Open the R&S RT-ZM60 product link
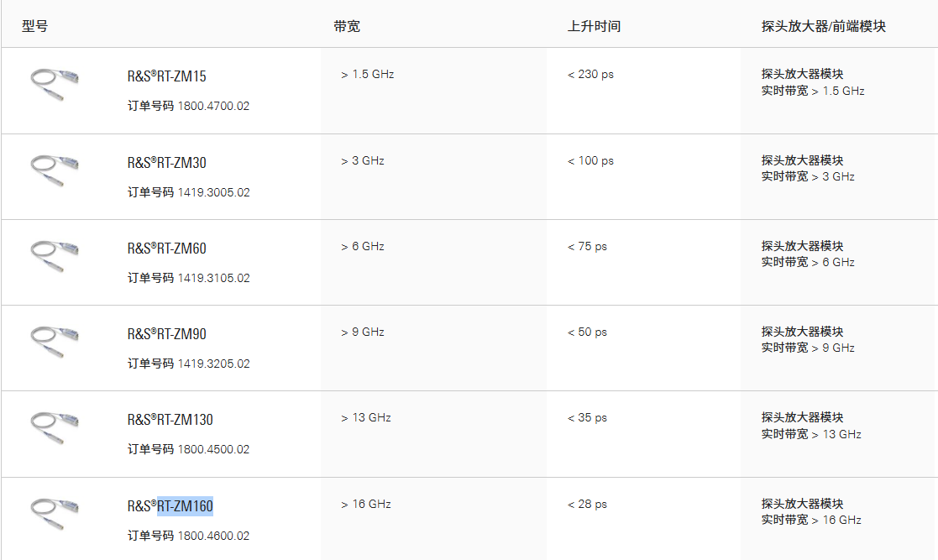Screen dimensions: 938x560 (166, 249)
